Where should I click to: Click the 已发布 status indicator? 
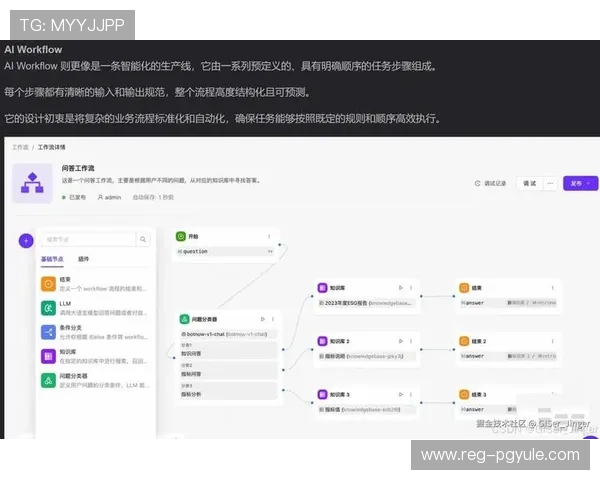coord(74,197)
